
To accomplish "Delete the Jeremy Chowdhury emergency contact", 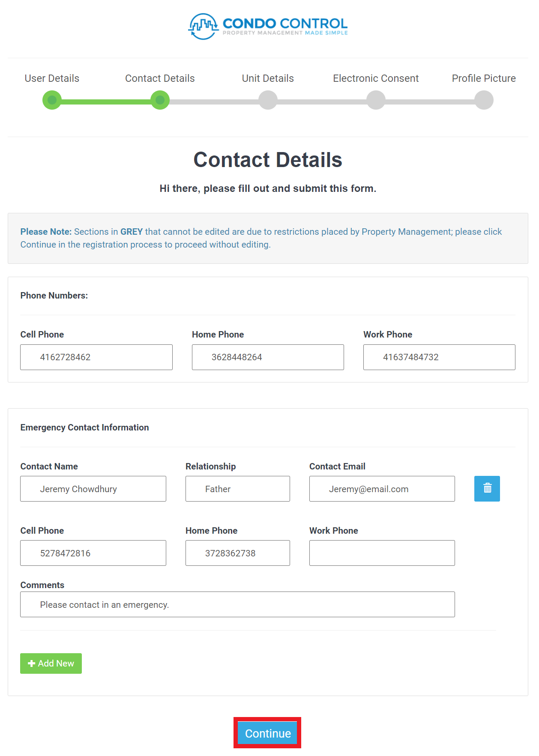I will point(487,489).
